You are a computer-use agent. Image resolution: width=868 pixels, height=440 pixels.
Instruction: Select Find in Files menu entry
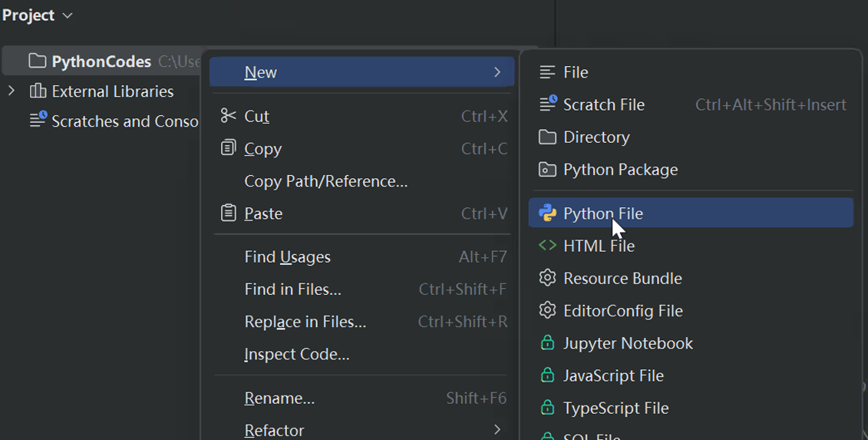[x=292, y=289]
